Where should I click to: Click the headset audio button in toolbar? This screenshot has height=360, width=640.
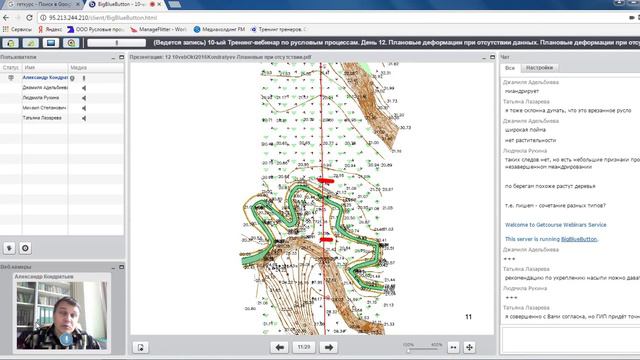coord(11,42)
